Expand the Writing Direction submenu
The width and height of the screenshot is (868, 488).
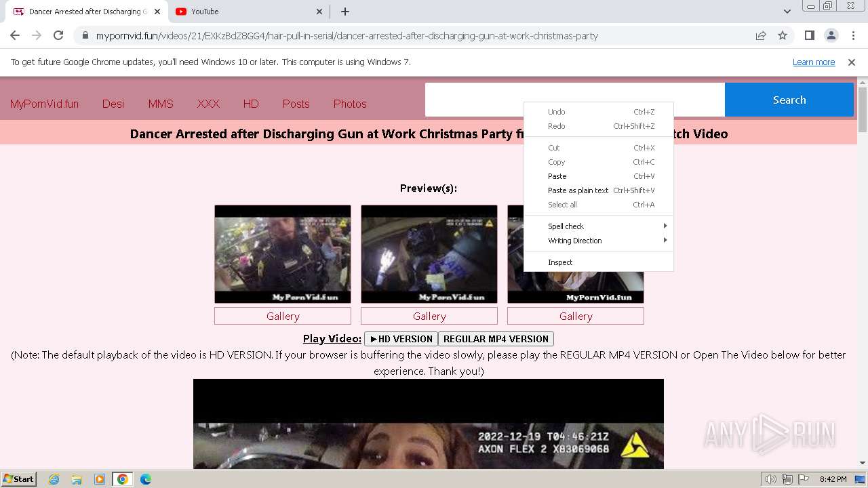(599, 241)
